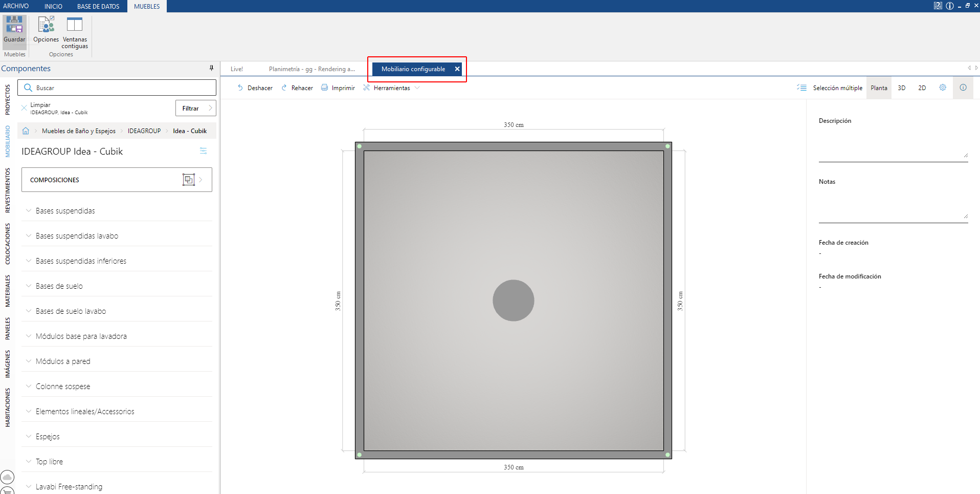The height and width of the screenshot is (494, 980).
Task: Open the catalog settings sliders icon
Action: 203,151
